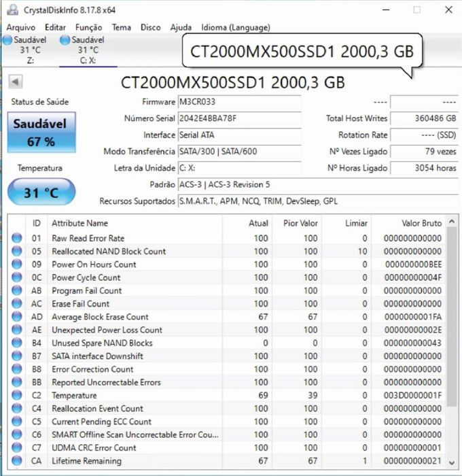Click the status circle for Reallocation Event Count
462x476 pixels.
click(x=17, y=408)
